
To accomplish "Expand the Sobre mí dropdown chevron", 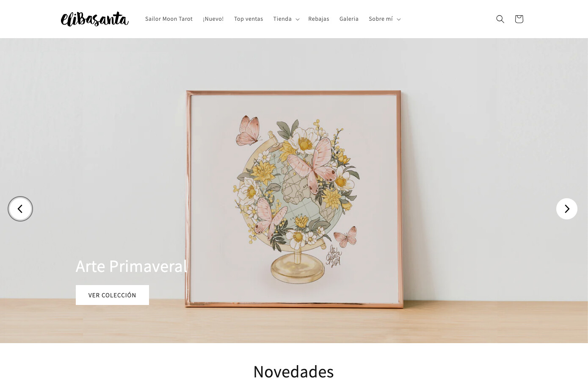I will [x=399, y=19].
